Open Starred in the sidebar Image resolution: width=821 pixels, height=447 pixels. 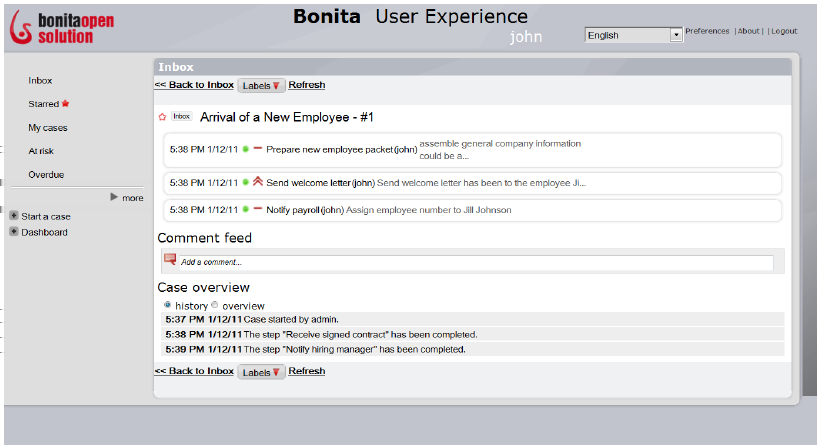43,104
